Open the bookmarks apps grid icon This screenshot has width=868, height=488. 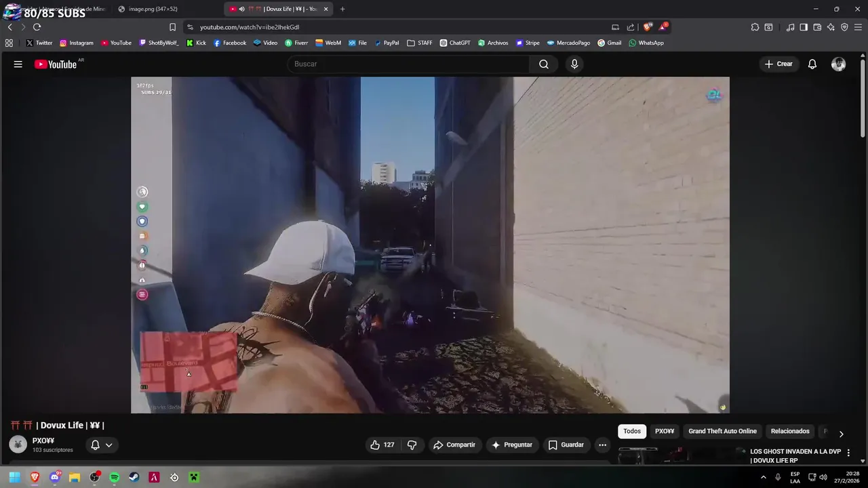(x=9, y=43)
